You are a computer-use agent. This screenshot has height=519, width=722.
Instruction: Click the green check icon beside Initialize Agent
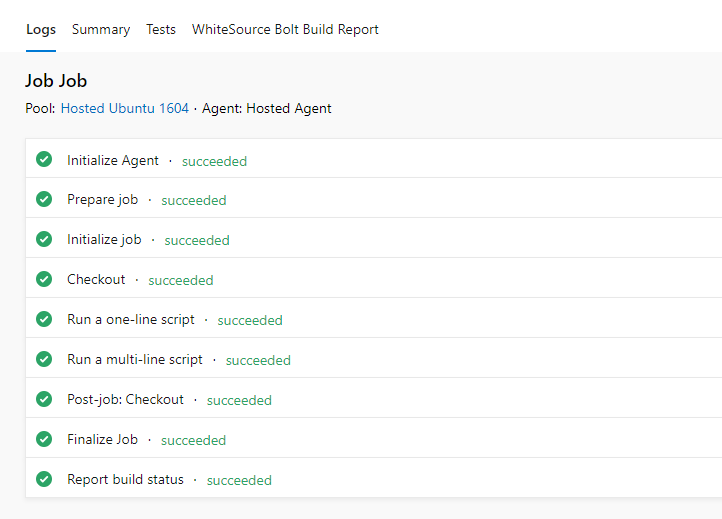click(x=44, y=160)
